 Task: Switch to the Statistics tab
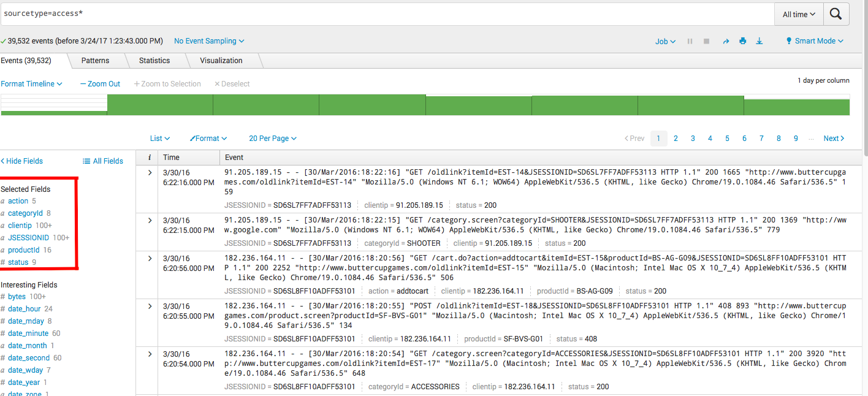[x=155, y=60]
